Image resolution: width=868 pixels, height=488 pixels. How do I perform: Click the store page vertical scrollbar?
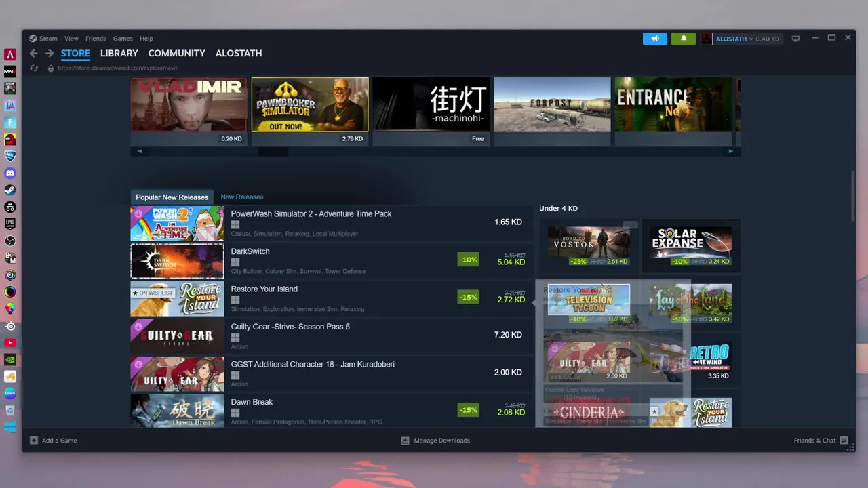click(854, 196)
